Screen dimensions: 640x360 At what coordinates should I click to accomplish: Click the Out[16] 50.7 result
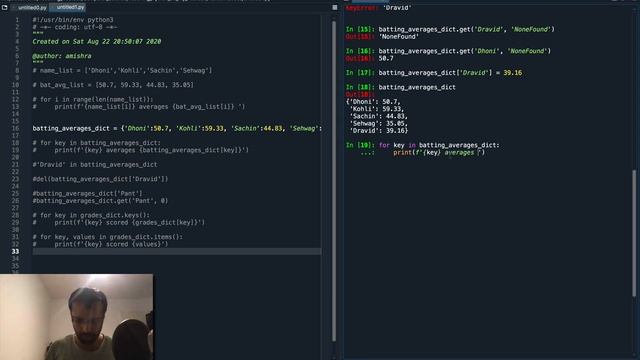click(369, 58)
